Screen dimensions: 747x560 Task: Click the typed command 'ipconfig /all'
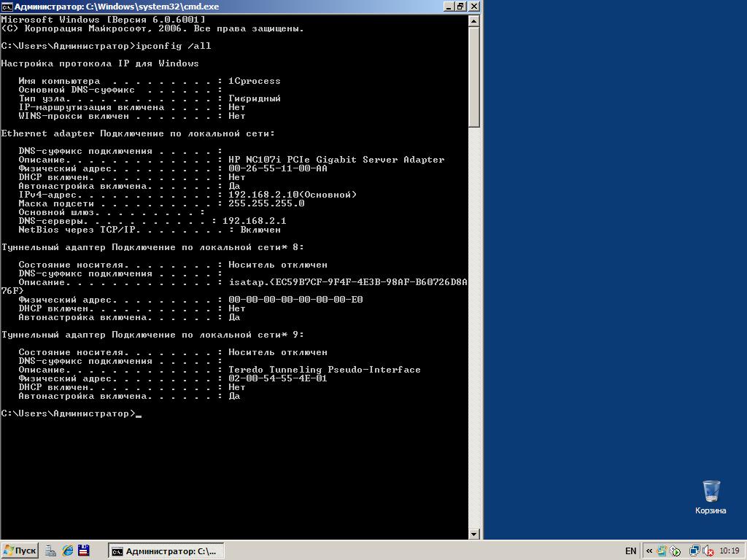point(174,46)
